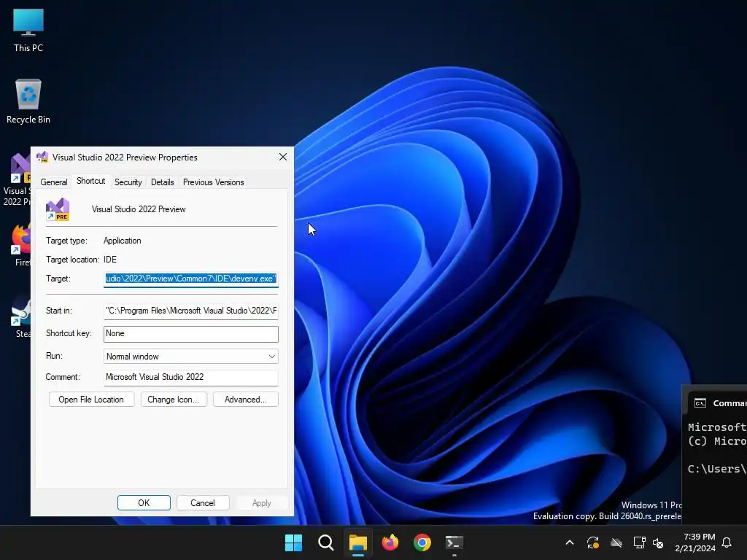
Task: Open the Recycle Bin desktop icon
Action: 28,101
